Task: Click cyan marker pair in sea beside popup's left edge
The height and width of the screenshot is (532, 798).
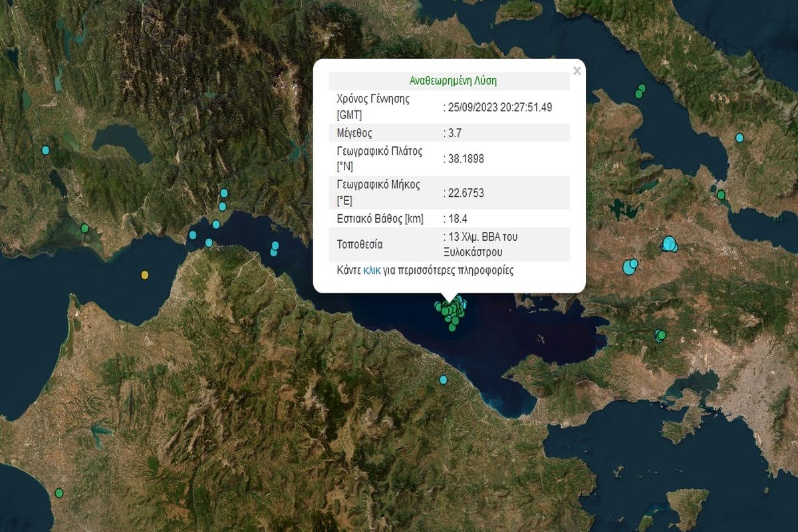Action: (274, 248)
